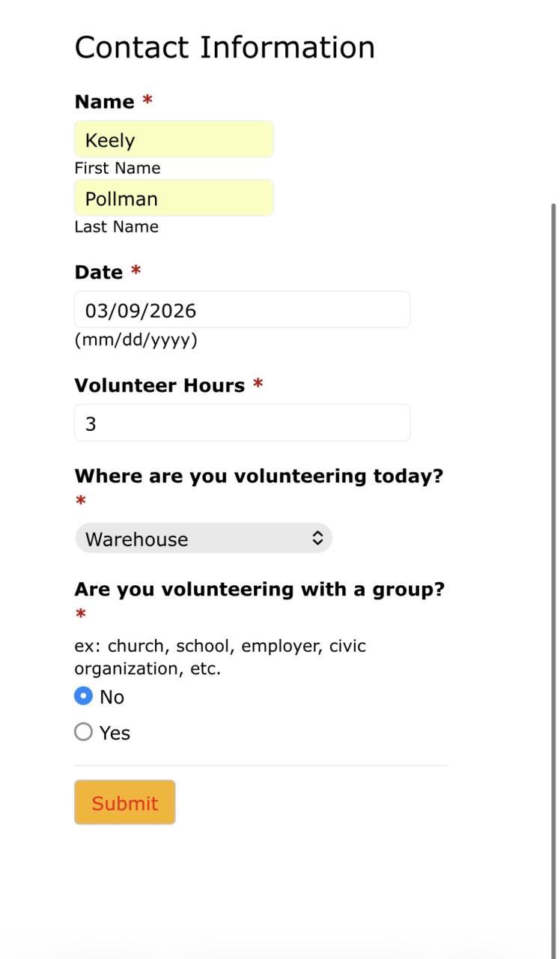Click the "No" option label text
Viewport: 560px width, 959px height.
112,698
